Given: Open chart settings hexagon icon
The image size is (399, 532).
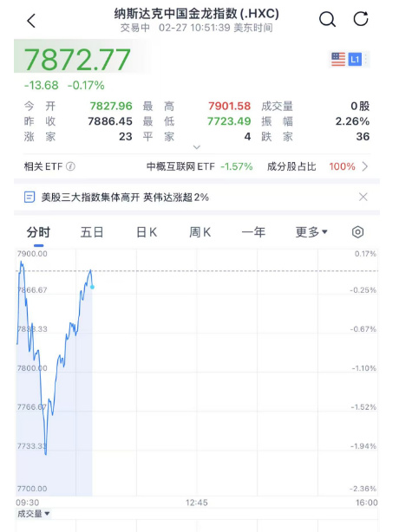Looking at the screenshot, I should [357, 232].
